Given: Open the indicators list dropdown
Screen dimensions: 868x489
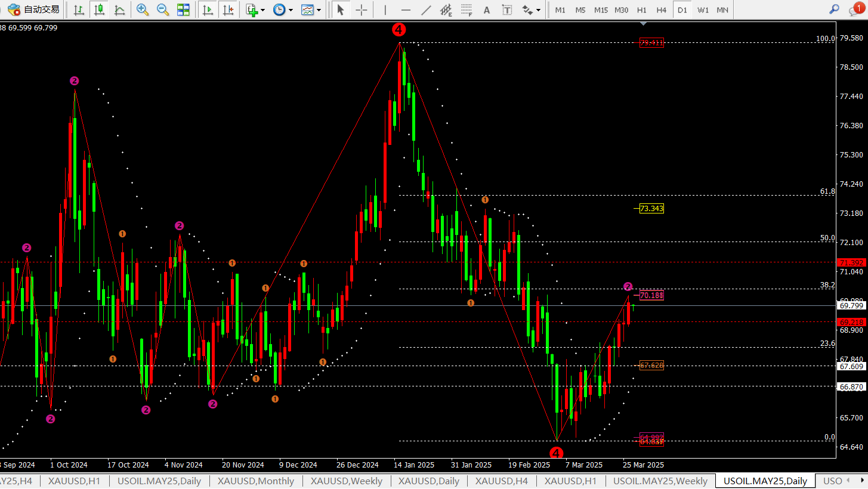Looking at the screenshot, I should tap(254, 10).
